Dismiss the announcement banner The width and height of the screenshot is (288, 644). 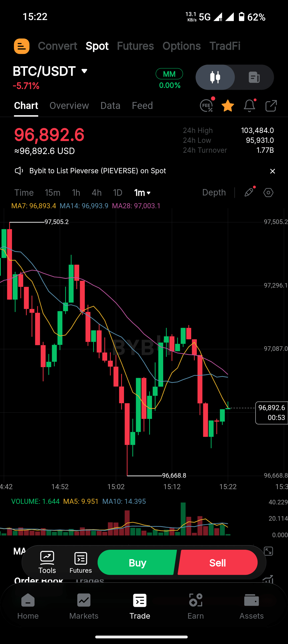point(273,171)
